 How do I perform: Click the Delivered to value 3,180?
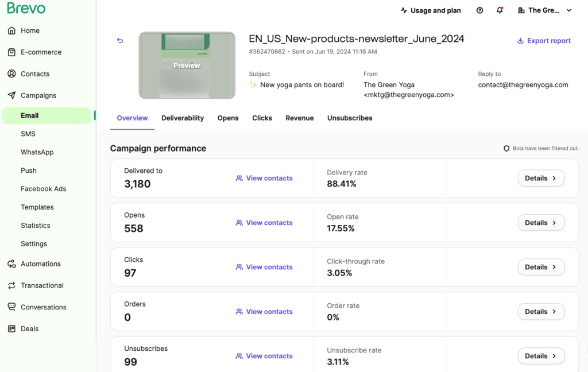pyautogui.click(x=137, y=184)
